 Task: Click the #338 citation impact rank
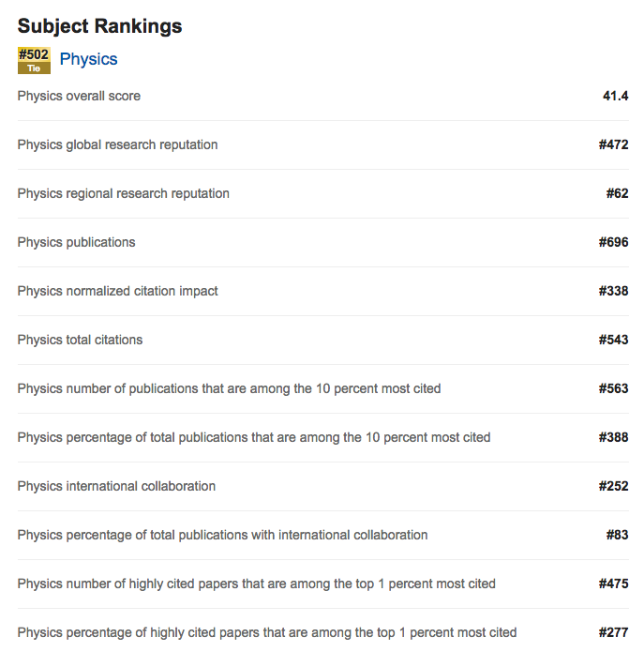tap(613, 291)
